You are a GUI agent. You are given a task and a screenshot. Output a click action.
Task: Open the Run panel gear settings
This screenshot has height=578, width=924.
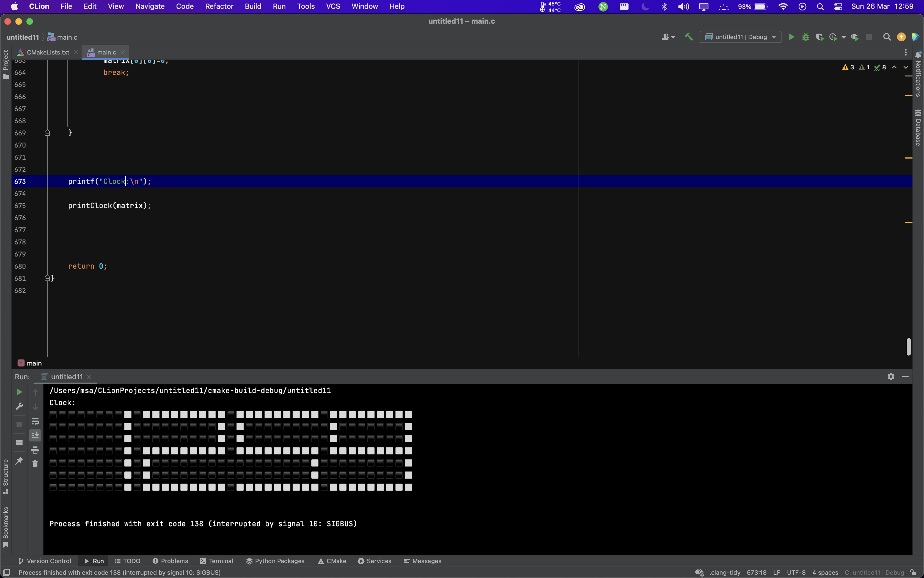(891, 377)
